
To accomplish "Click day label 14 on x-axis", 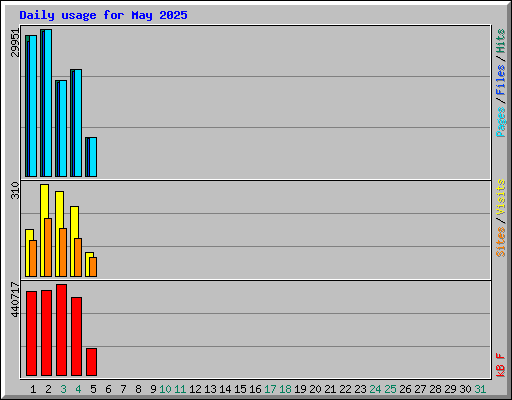I will pos(225,389).
